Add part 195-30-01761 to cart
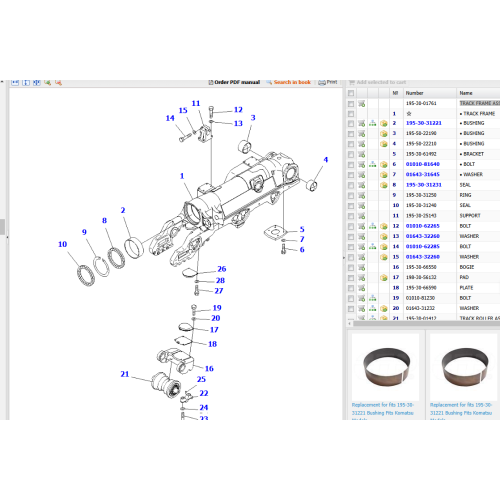500x500 pixels. (x=362, y=104)
